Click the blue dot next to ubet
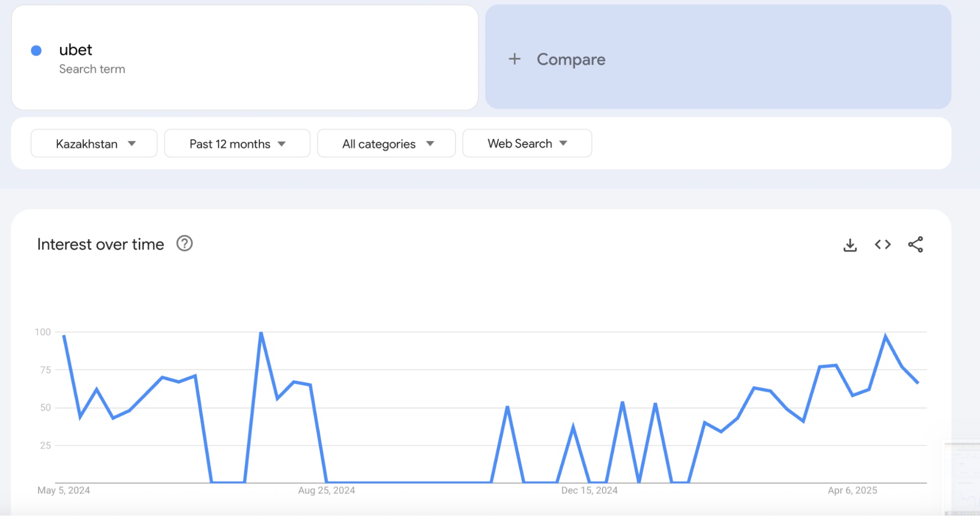 coord(36,50)
